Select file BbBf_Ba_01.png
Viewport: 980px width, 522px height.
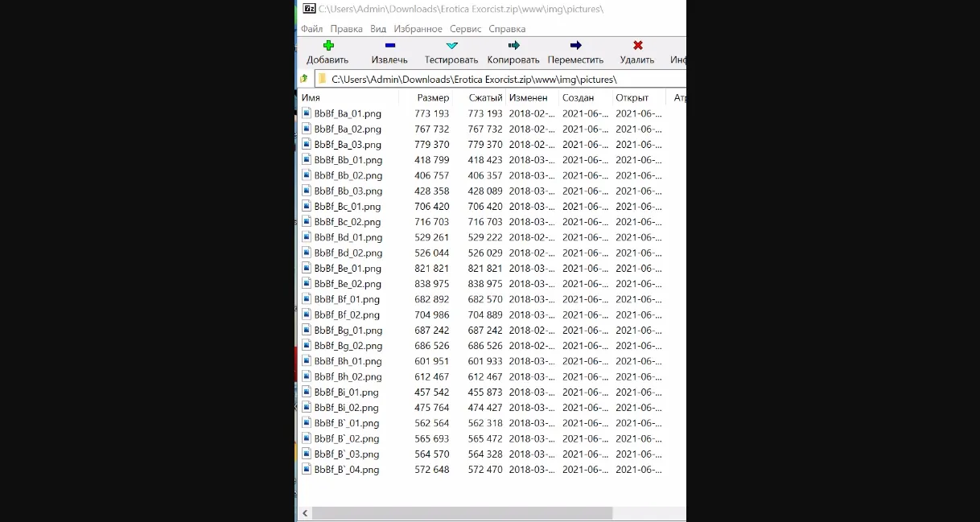click(x=348, y=114)
